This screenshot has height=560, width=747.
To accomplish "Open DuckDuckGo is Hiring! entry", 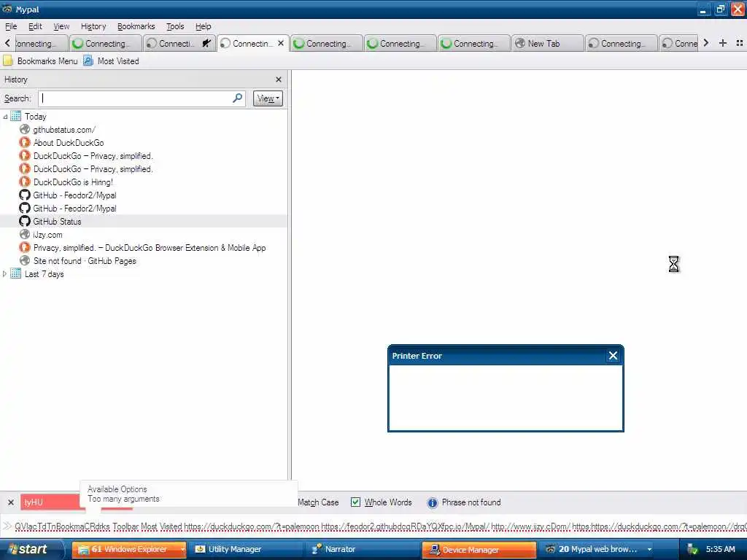I will pos(73,182).
